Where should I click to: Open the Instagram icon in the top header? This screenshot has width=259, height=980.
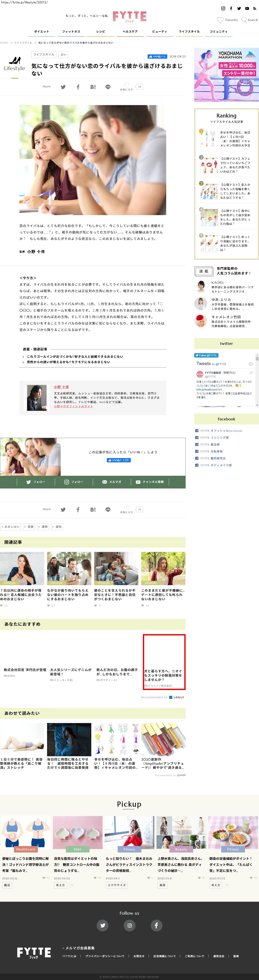223,8
